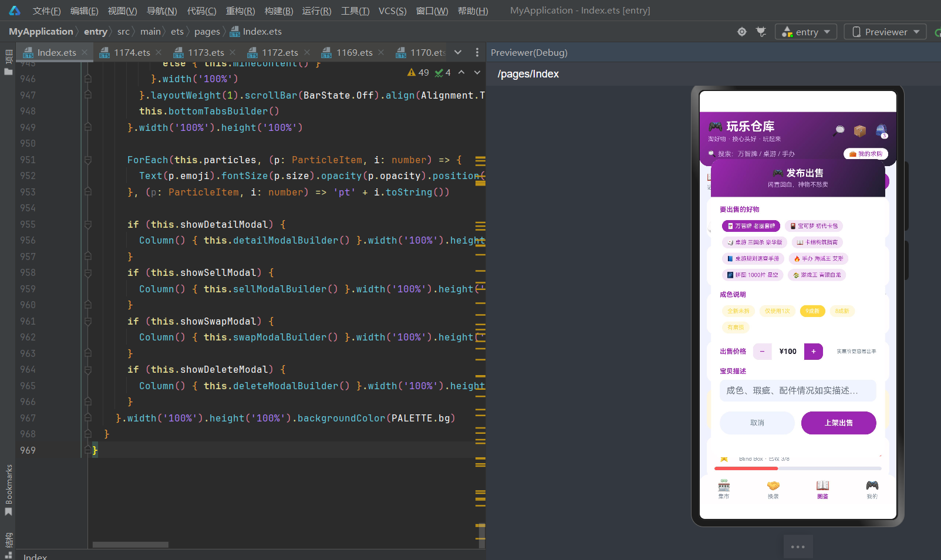
Task: Click the 取消 cancel button
Action: pyautogui.click(x=757, y=423)
